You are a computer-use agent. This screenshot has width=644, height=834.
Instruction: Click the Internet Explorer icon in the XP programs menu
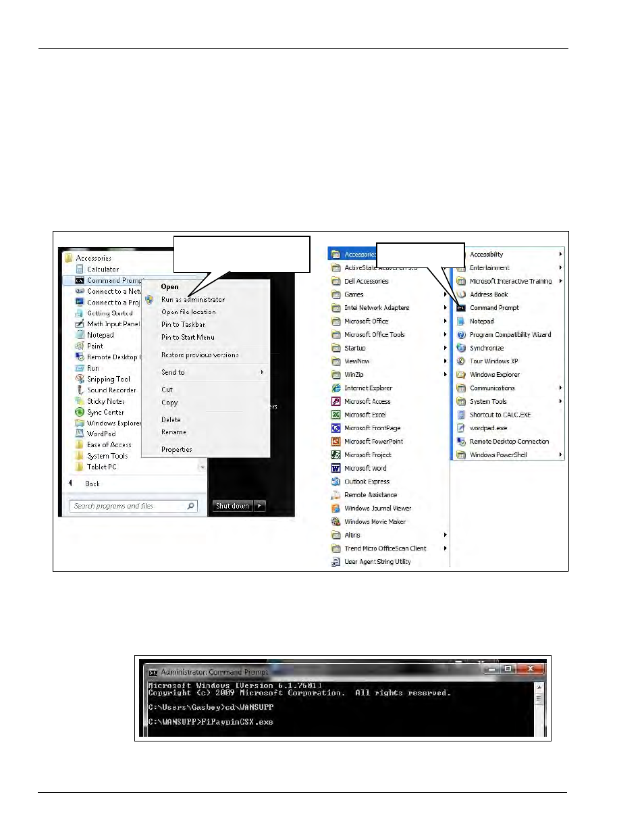click(336, 388)
